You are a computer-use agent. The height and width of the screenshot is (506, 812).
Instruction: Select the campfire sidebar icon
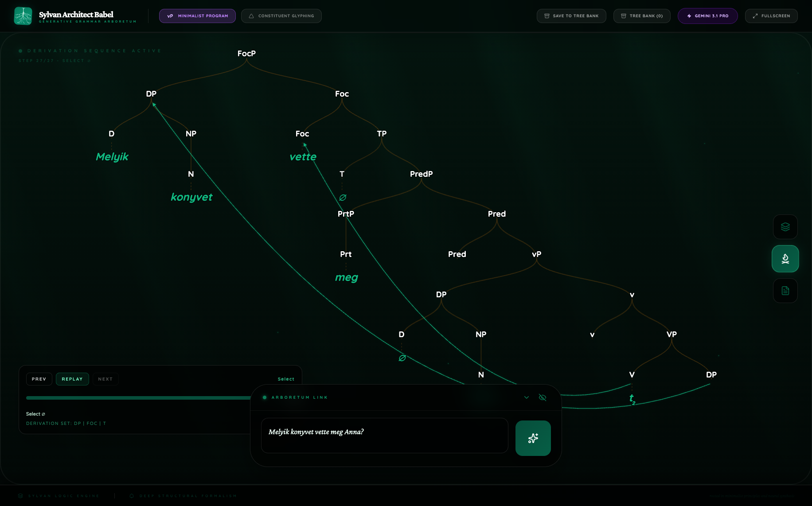(785, 259)
